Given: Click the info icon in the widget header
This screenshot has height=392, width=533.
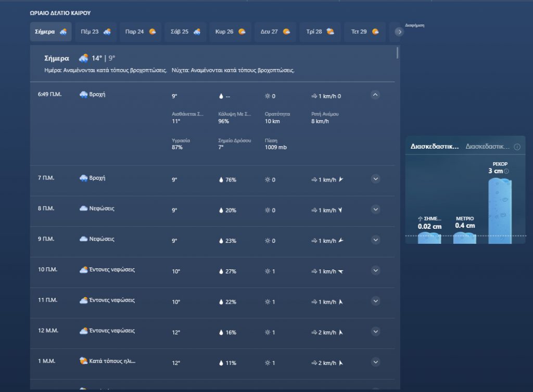Looking at the screenshot, I should [517, 147].
